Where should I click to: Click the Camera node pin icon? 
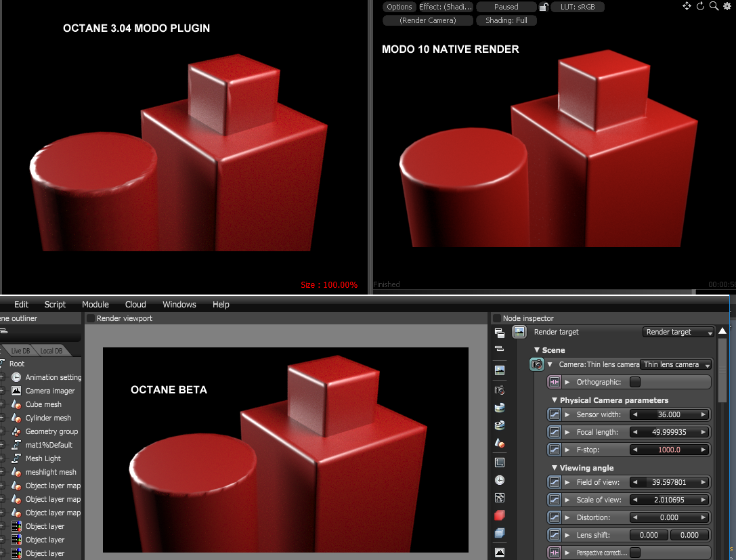tap(536, 364)
